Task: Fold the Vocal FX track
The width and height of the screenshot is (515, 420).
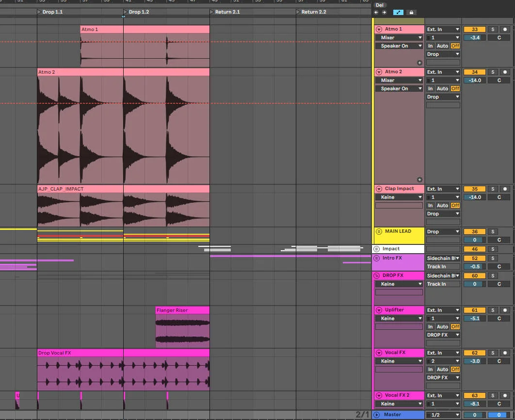Action: [379, 353]
